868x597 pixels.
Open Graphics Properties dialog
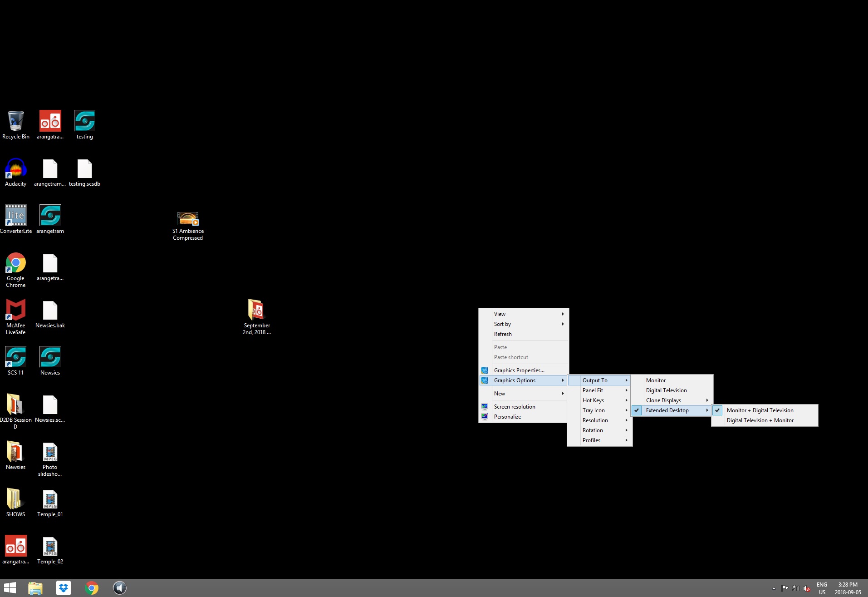tap(519, 370)
